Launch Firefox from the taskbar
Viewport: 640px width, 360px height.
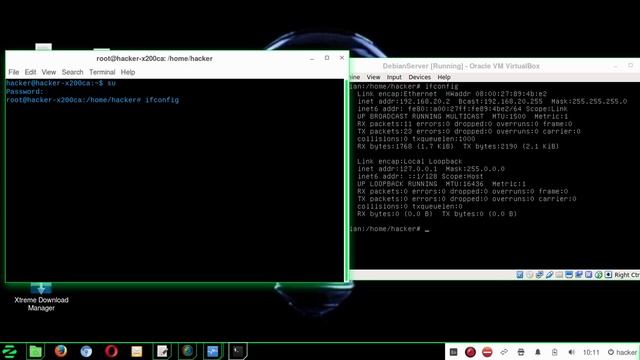[x=61, y=351]
